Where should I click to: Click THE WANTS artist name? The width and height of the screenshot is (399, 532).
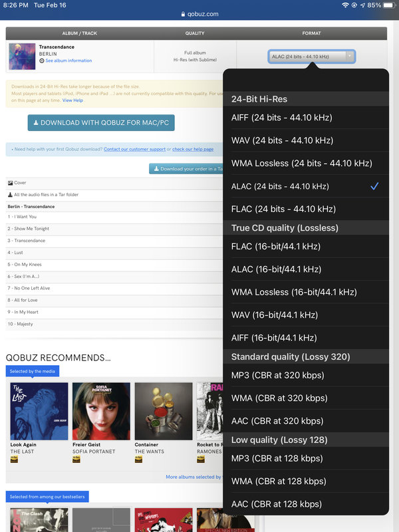[149, 452]
